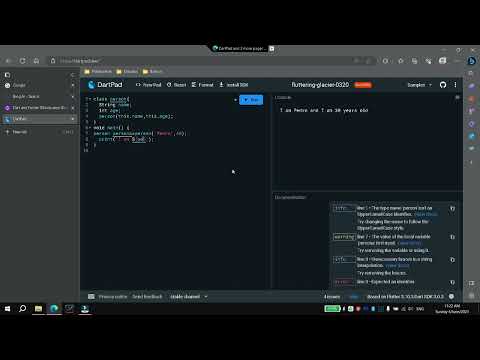Open the Samples dropdown
This screenshot has width=480, height=360.
pos(419,85)
